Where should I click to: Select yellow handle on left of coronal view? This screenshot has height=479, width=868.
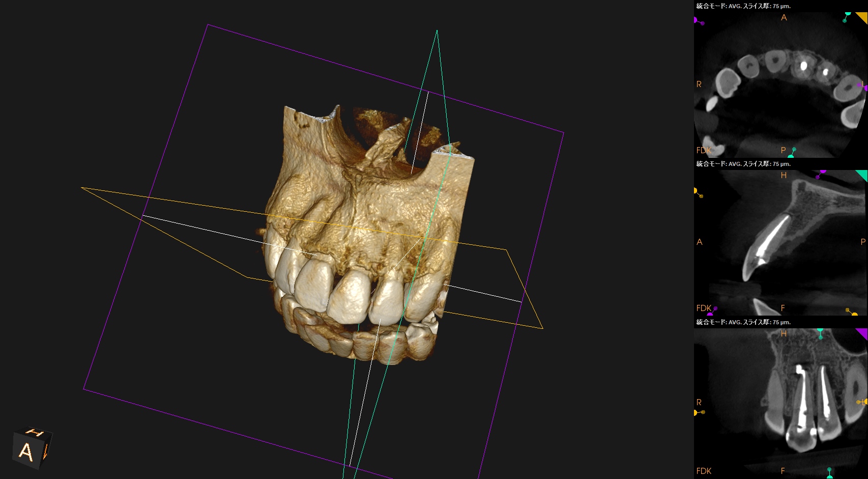pos(698,412)
